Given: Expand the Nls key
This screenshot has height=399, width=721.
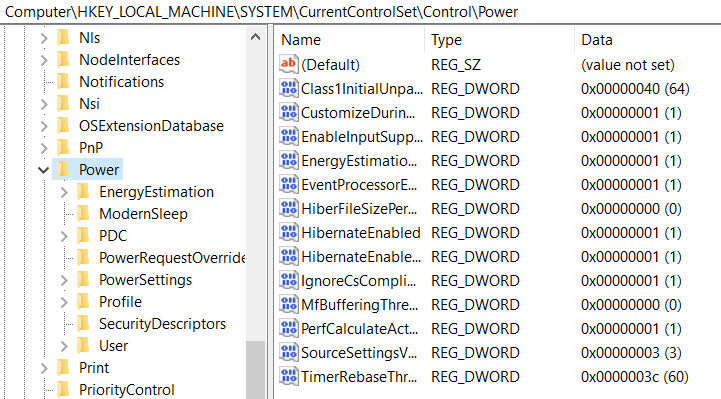Looking at the screenshot, I should (x=44, y=38).
